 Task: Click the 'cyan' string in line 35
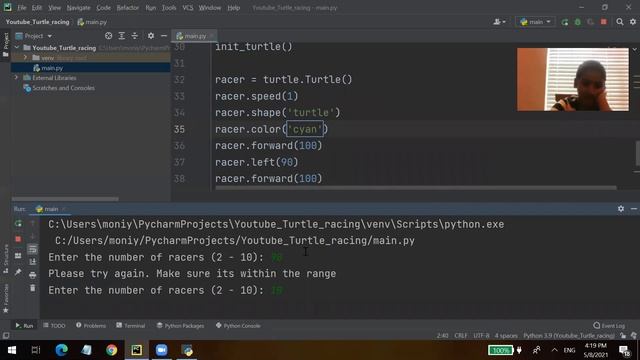click(x=305, y=129)
